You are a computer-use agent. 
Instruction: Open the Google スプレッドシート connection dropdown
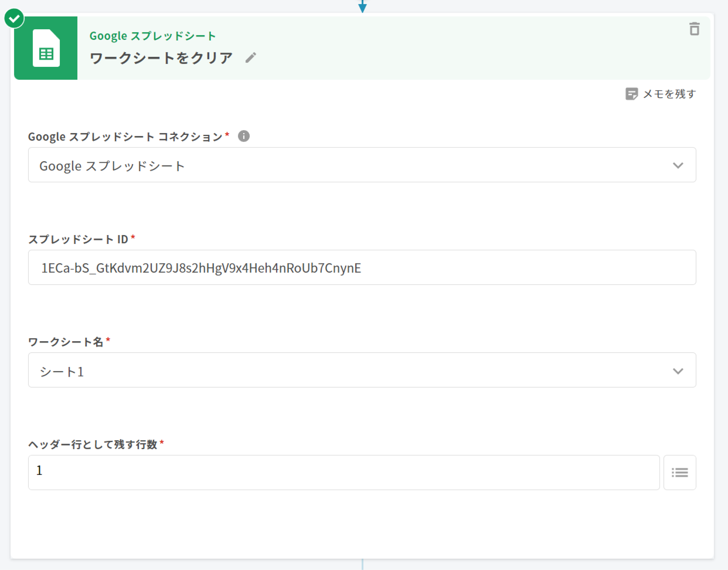click(x=362, y=165)
